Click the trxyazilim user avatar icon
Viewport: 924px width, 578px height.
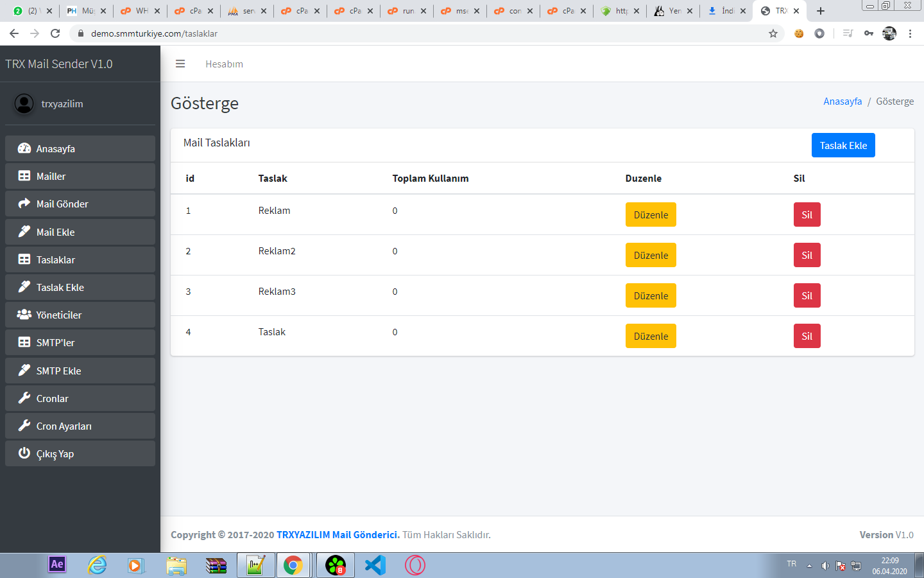click(x=24, y=103)
